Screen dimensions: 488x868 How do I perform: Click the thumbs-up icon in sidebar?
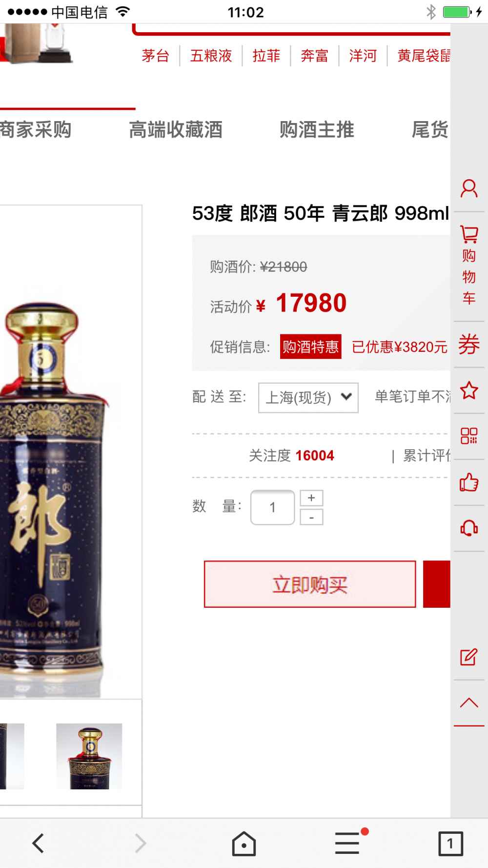(469, 482)
